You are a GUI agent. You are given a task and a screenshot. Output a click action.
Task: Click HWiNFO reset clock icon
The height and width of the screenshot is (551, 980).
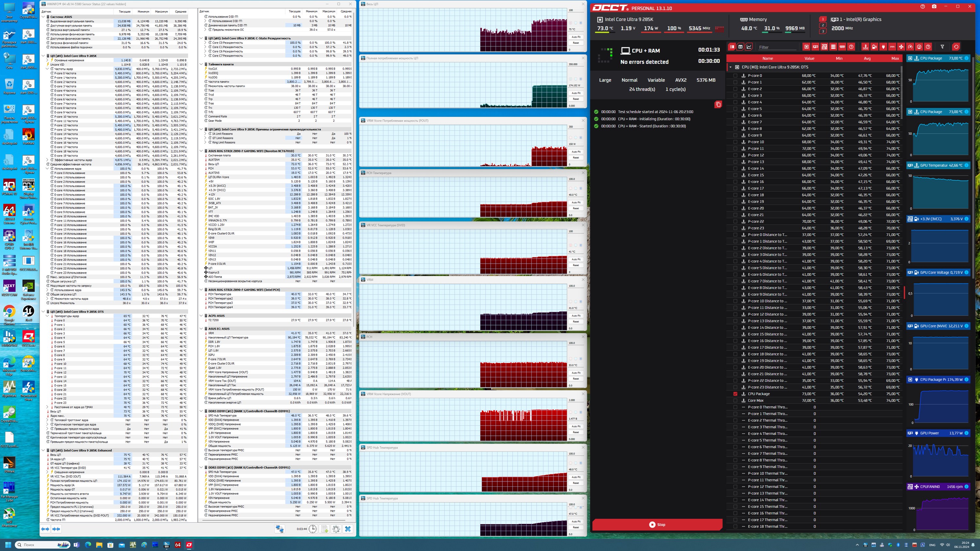click(x=313, y=529)
